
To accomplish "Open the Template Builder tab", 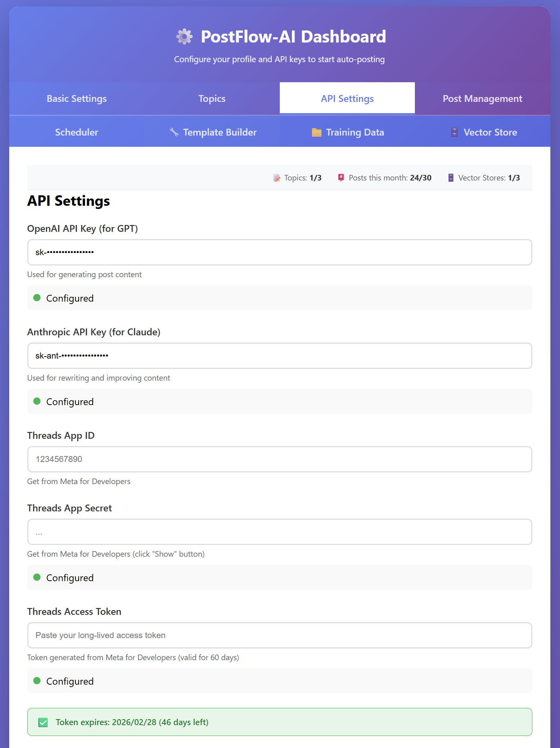I will tap(212, 132).
